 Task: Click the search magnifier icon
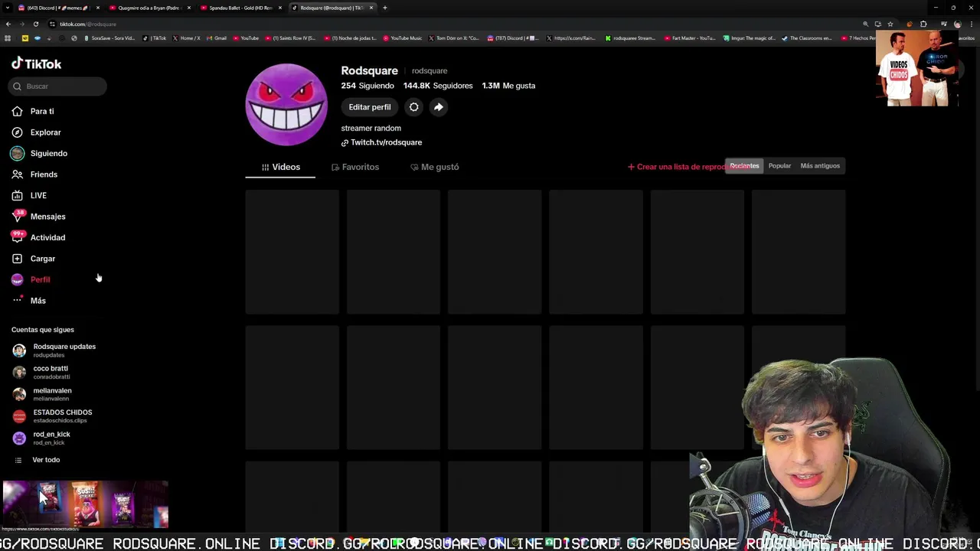pos(17,86)
